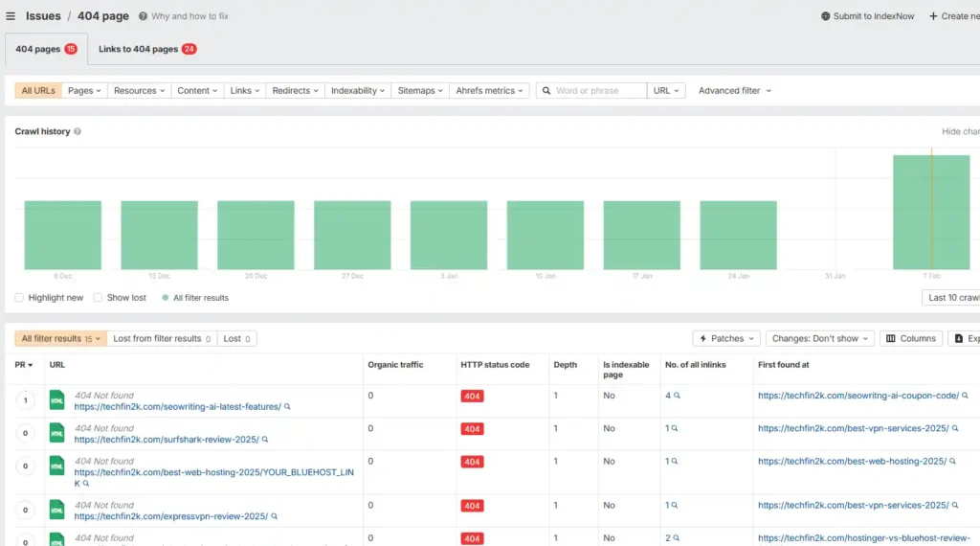Click the Word or phrase search field

coord(591,91)
